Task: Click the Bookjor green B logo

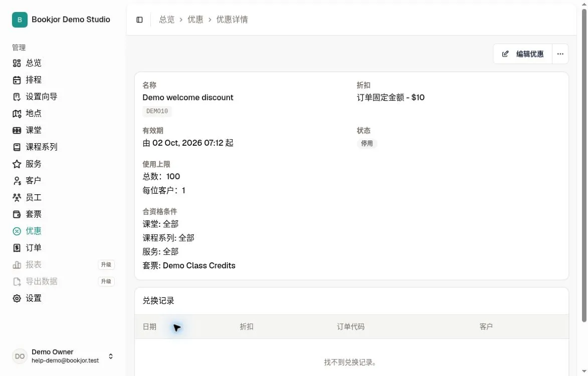Action: click(x=20, y=20)
